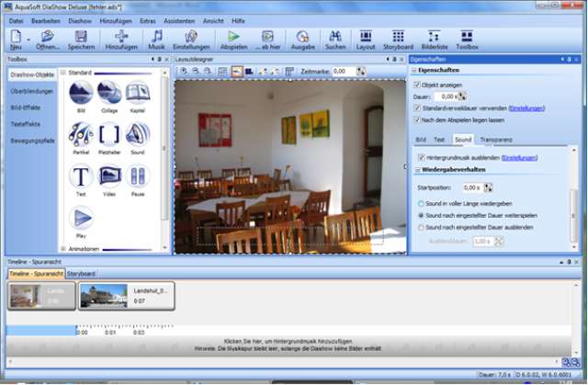
Task: Open the Ausgabe output tool
Action: tap(303, 38)
